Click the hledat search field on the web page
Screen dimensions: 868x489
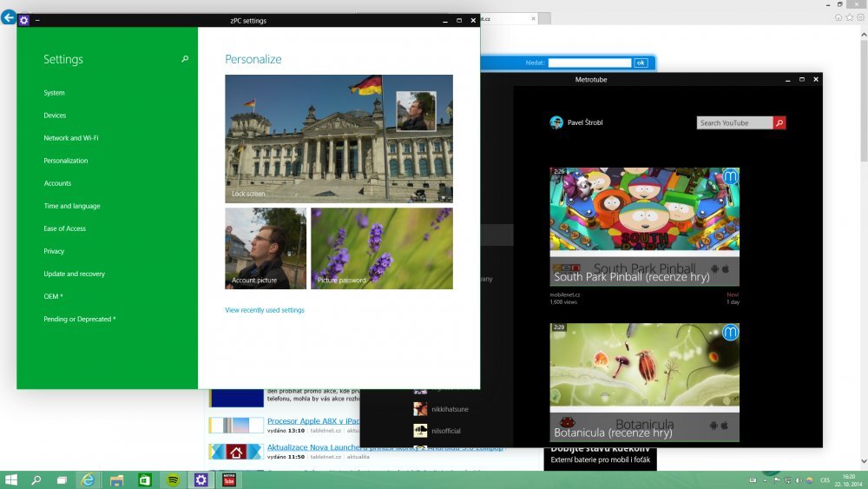(x=589, y=63)
